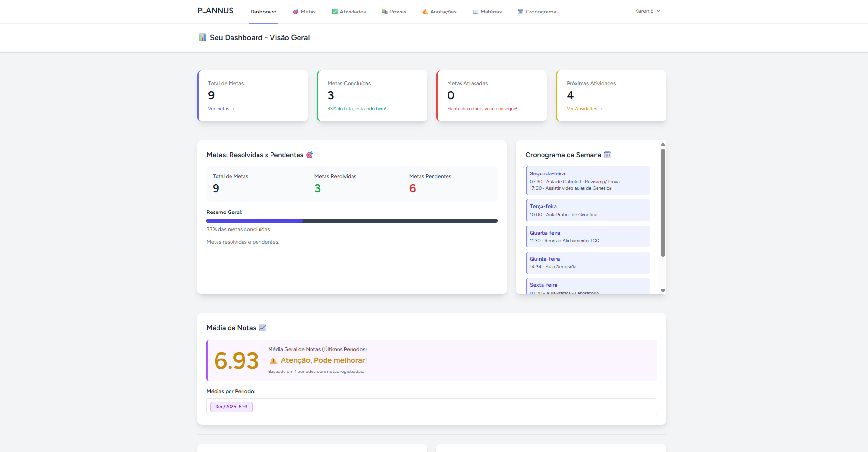Switch to the Dashboard tab
The height and width of the screenshot is (452, 868).
click(263, 12)
